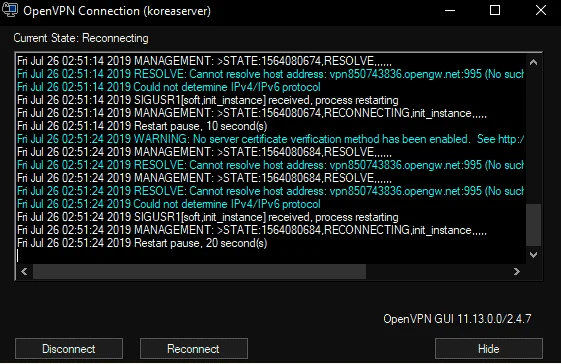Viewport: 561px width, 364px height.
Task: Click the log scroll down arrow
Action: (x=533, y=255)
